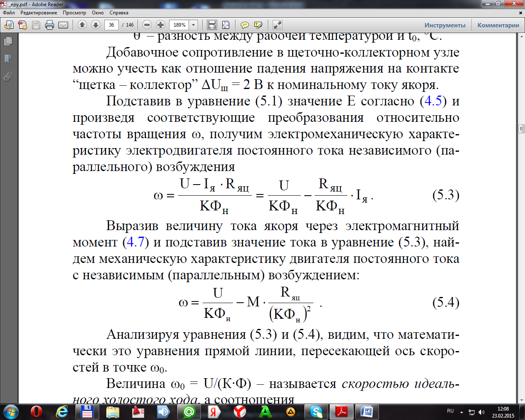Open the volume control tray icon

(x=482, y=412)
